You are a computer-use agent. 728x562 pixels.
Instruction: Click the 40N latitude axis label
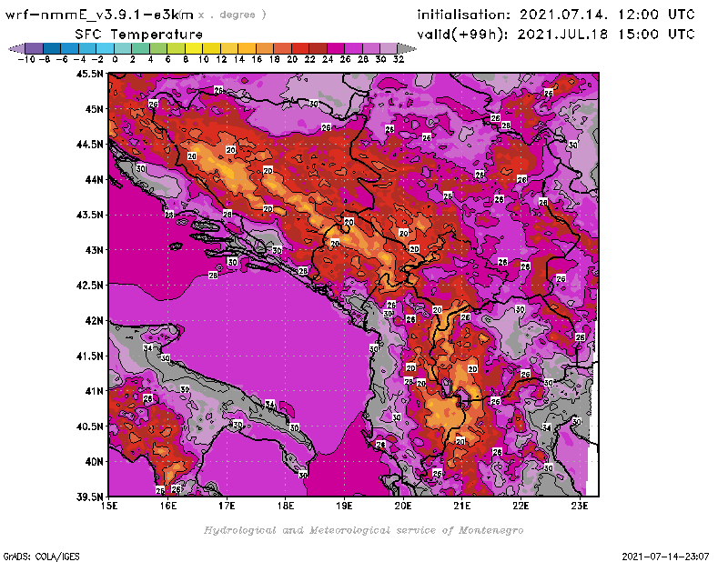[x=94, y=462]
